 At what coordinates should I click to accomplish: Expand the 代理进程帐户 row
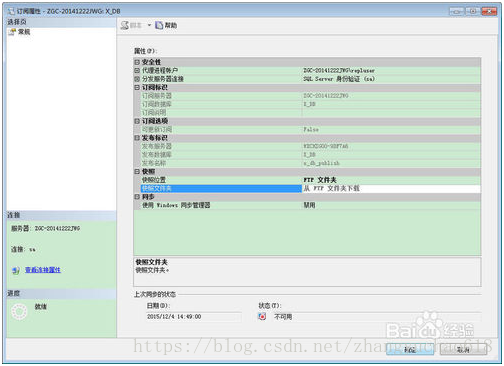point(137,70)
